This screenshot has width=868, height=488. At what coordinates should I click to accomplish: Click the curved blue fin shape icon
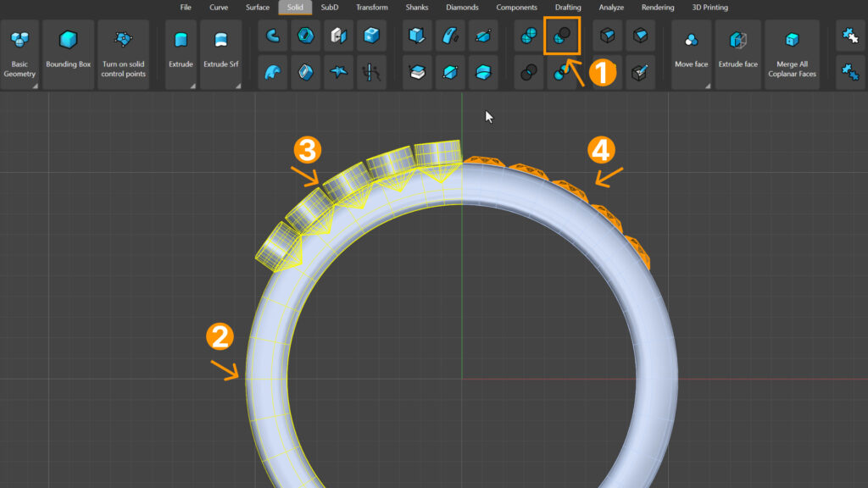coord(273,72)
